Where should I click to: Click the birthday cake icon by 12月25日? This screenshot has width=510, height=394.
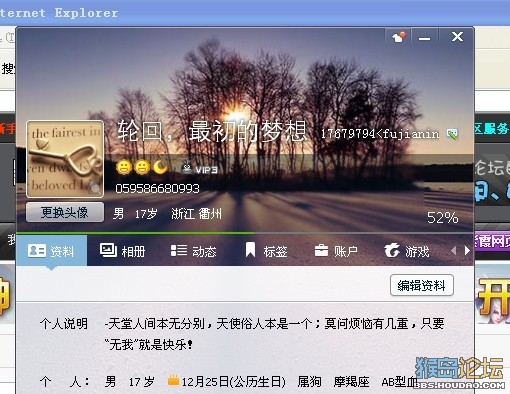(x=173, y=380)
